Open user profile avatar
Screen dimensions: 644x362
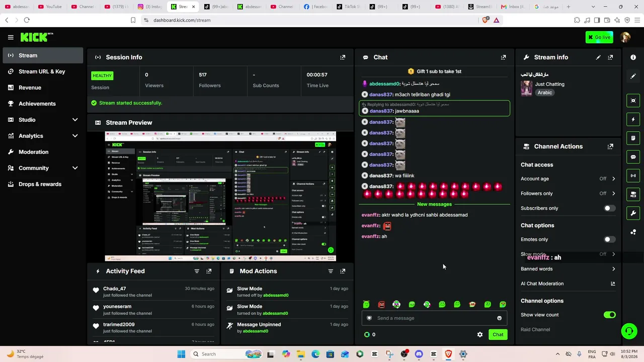625,37
